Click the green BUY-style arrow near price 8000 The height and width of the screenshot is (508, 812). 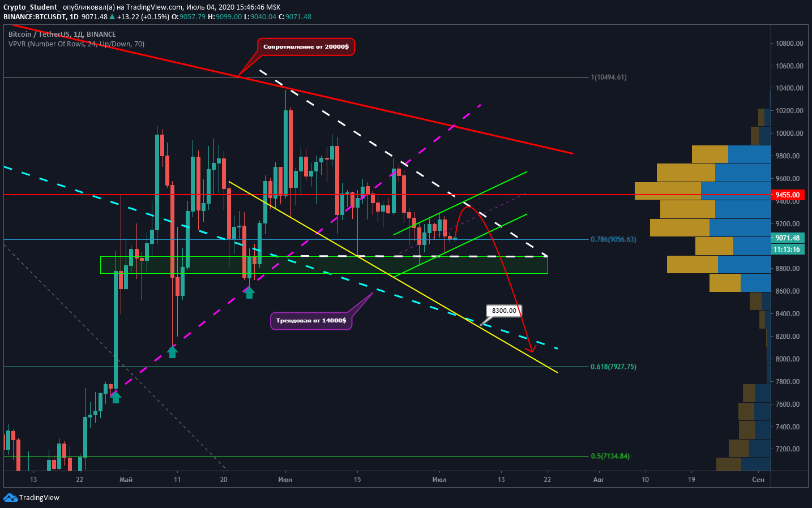click(173, 351)
